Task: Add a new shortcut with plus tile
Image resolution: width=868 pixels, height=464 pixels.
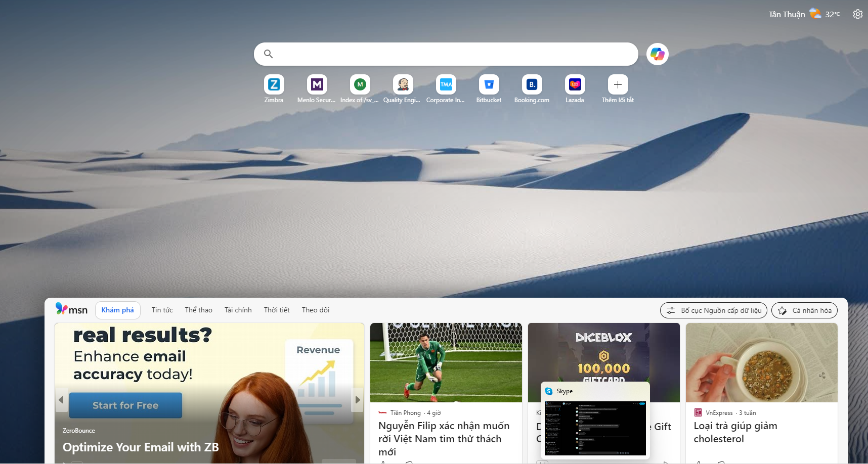Action: (618, 85)
